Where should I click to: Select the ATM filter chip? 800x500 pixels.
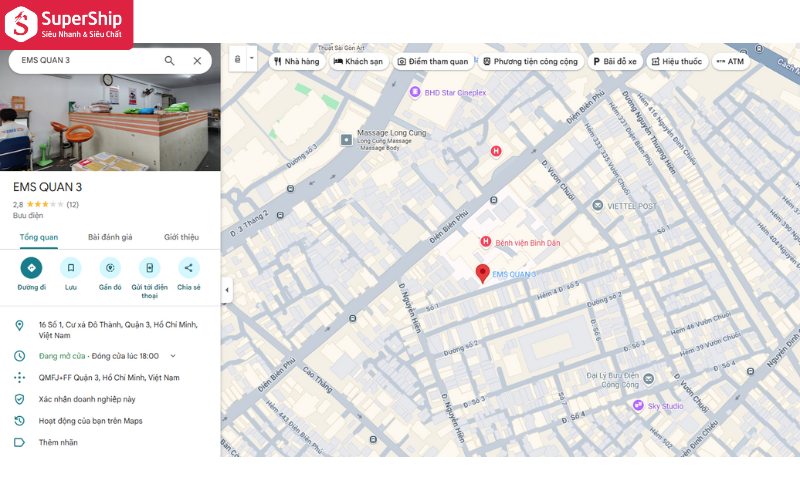click(x=731, y=62)
